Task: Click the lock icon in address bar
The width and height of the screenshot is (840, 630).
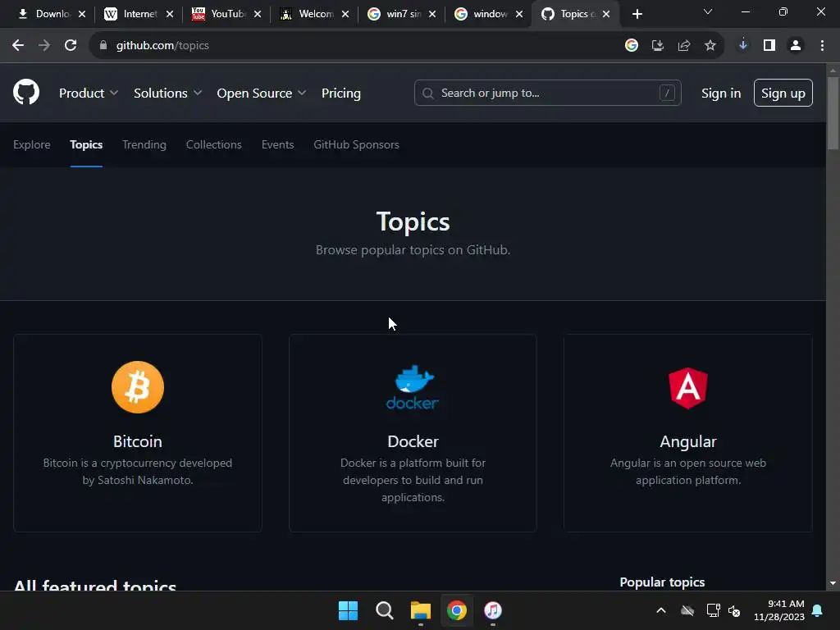Action: tap(103, 46)
